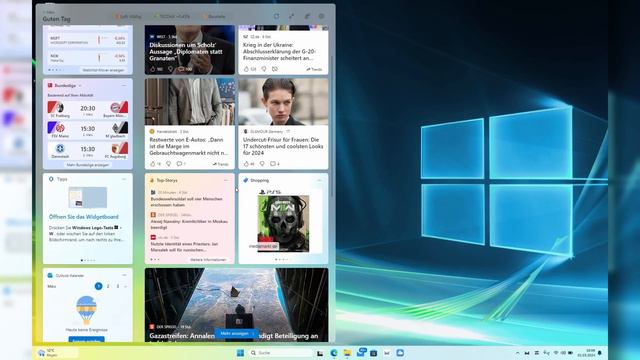This screenshot has height=360, width=640.
Task: Click 'Weitere Informationen' in Top-Storys
Action: [x=208, y=260]
